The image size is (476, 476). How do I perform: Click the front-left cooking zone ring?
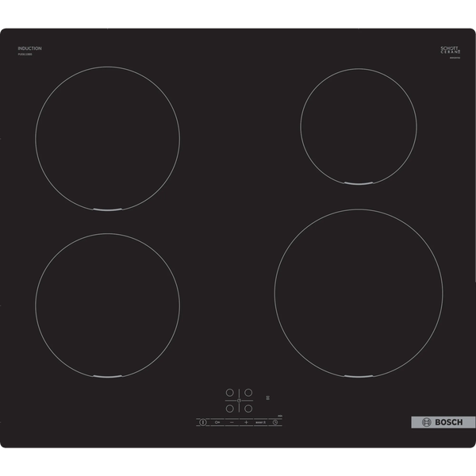point(107,305)
